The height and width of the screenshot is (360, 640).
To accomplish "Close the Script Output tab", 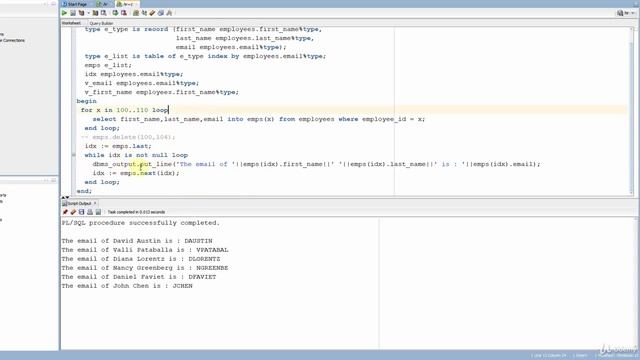I will click(95, 203).
